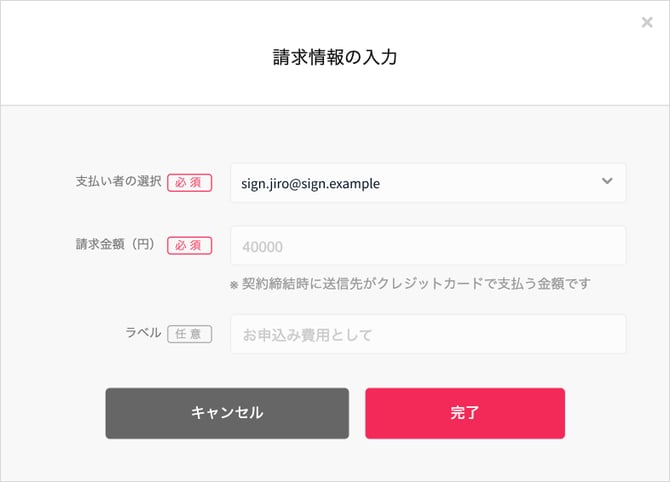Select the 請求金額 field label text

[98, 244]
